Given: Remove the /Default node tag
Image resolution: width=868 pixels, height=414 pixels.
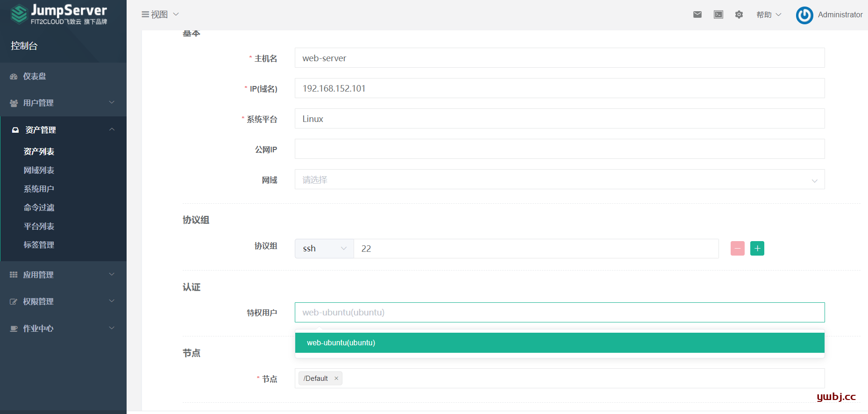Looking at the screenshot, I should click(x=336, y=378).
